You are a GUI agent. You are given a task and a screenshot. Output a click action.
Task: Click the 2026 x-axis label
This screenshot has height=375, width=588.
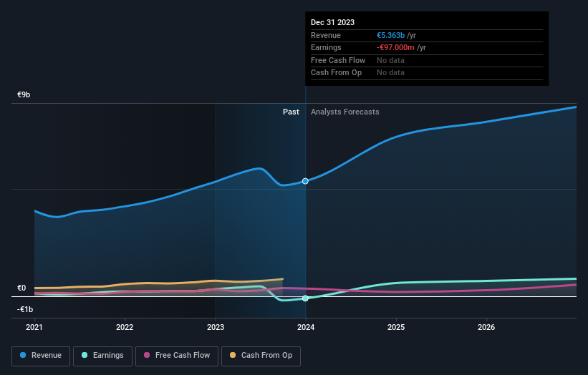coord(486,328)
